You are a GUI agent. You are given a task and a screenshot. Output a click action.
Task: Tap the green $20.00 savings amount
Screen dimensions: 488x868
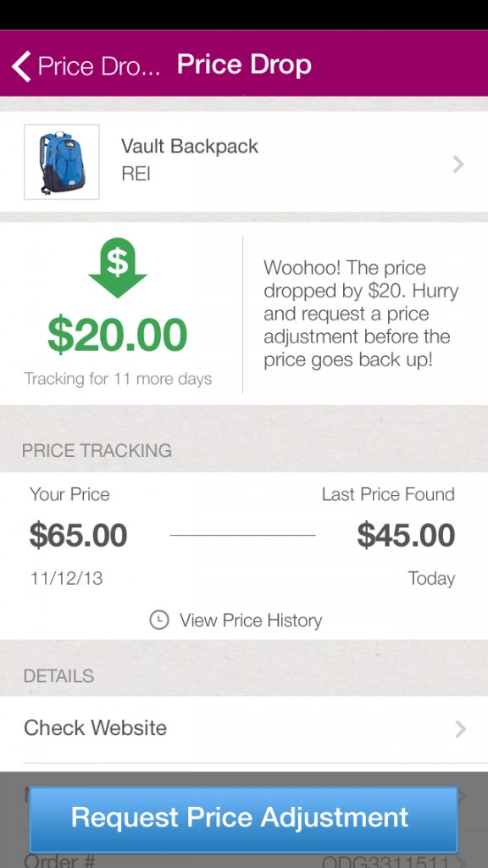coord(117,335)
